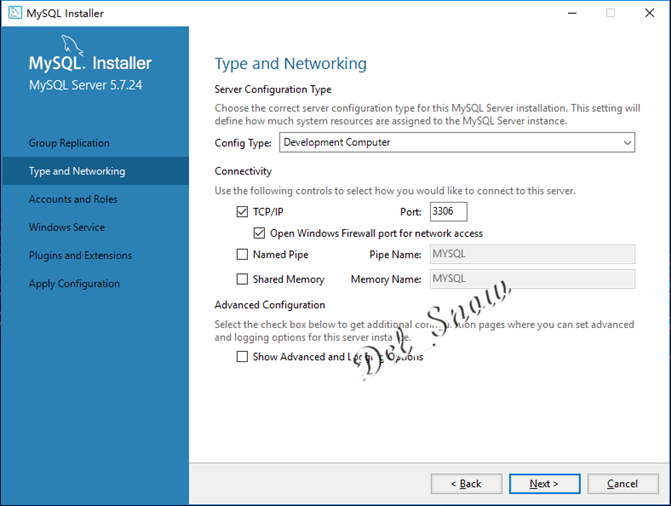The image size is (671, 506).
Task: Click the Server Configuration Type heading
Action: pos(273,89)
